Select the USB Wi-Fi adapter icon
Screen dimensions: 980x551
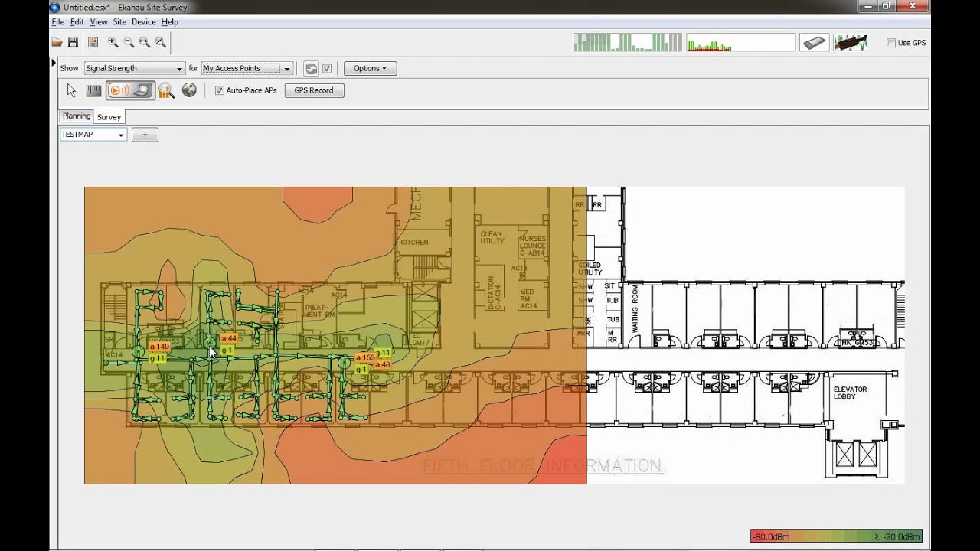pyautogui.click(x=851, y=43)
